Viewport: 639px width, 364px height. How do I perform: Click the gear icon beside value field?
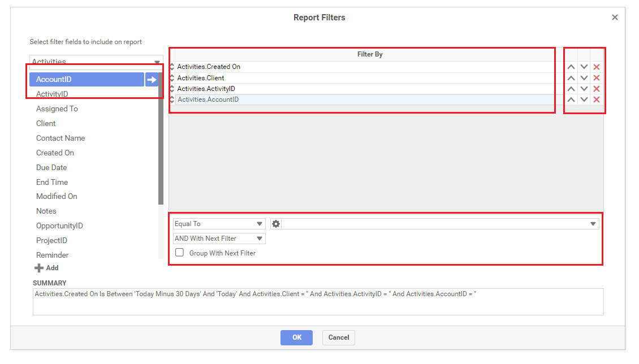[x=276, y=224]
